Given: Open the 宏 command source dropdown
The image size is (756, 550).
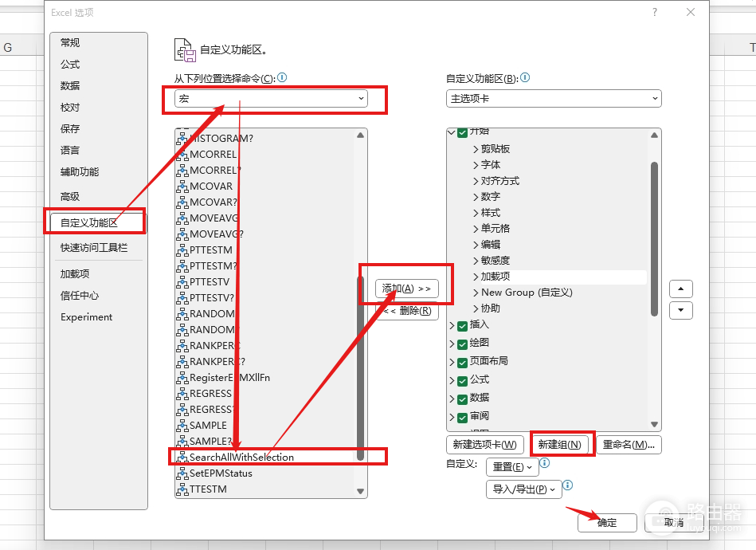Looking at the screenshot, I should click(x=271, y=98).
